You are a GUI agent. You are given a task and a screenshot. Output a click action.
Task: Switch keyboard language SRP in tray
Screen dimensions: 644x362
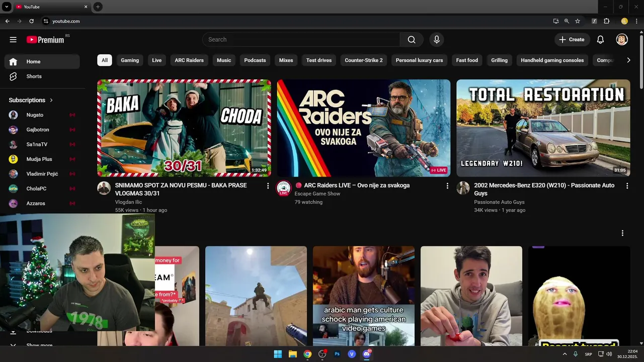tap(588, 354)
